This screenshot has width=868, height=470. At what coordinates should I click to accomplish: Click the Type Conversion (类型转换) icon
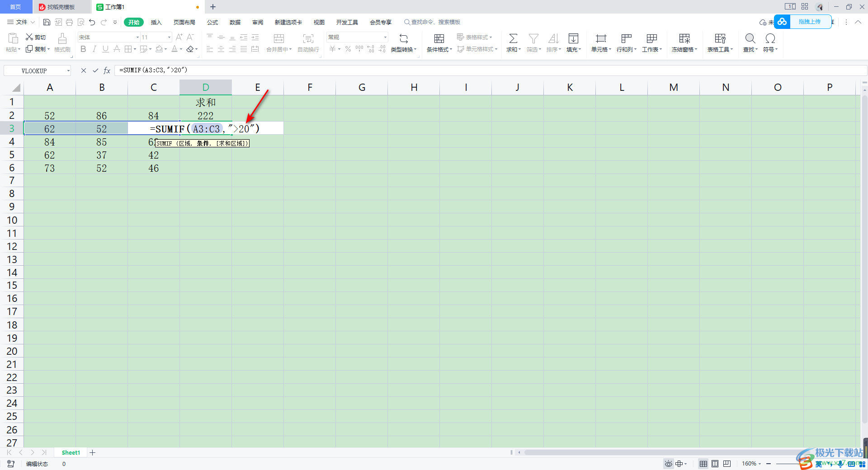[x=404, y=38]
